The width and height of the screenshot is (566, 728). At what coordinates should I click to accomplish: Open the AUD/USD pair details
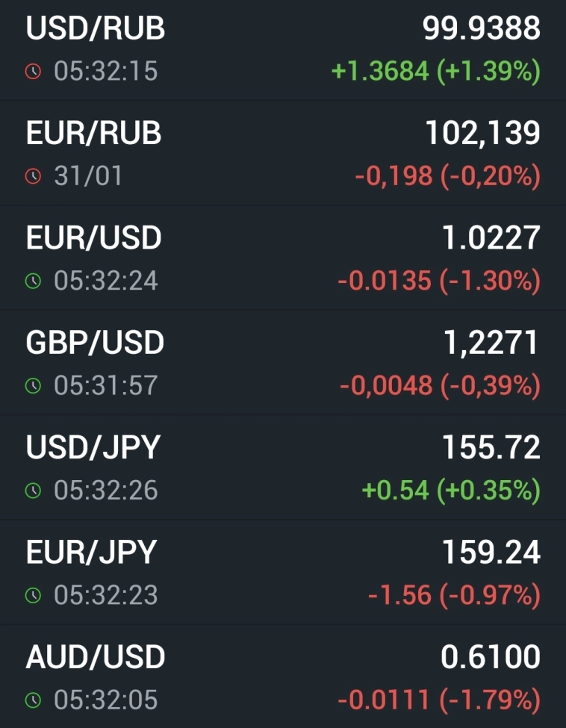tap(95, 657)
